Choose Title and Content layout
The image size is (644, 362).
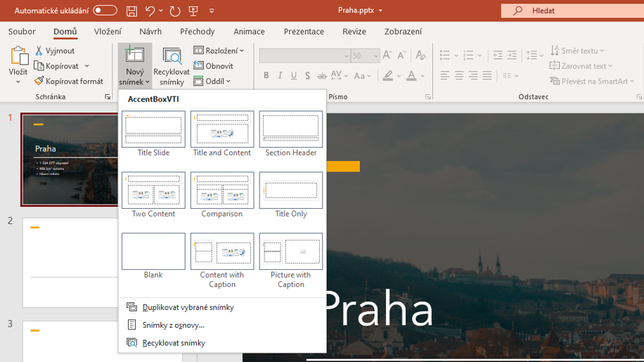[221, 134]
